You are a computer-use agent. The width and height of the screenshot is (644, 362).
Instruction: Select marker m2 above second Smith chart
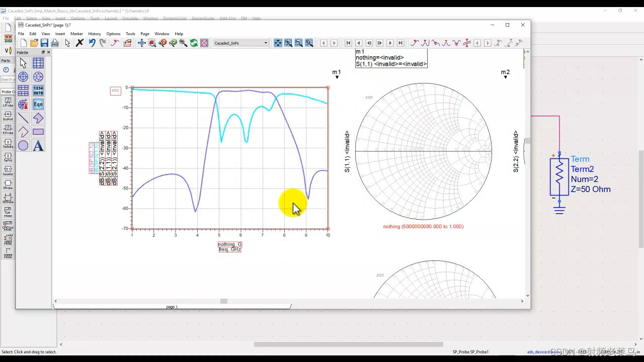click(x=505, y=74)
